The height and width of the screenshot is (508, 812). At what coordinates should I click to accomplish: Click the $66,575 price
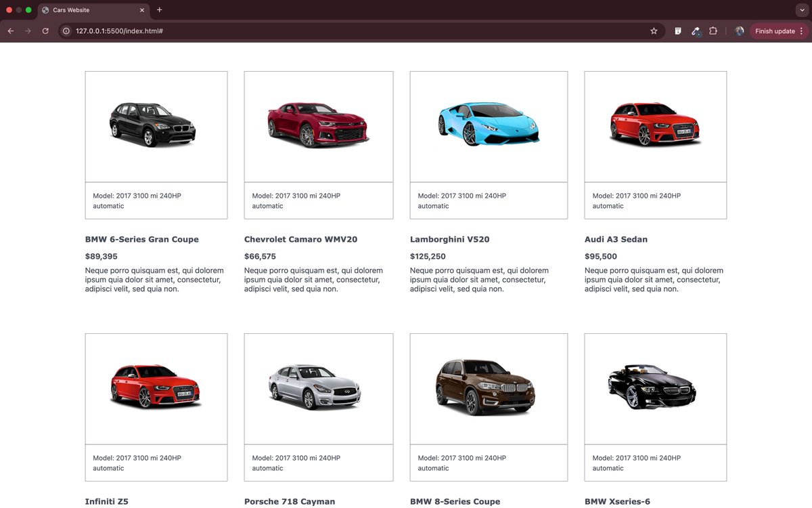[x=260, y=257]
